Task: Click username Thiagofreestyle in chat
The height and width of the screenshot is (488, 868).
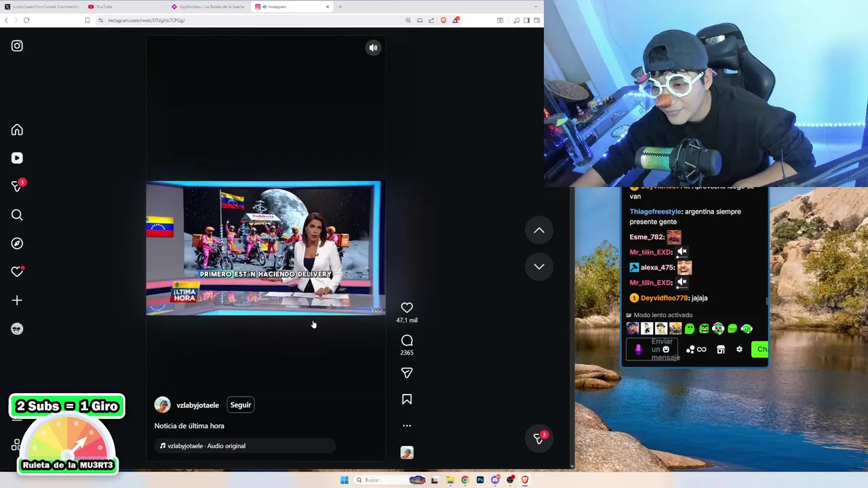Action: tap(655, 211)
